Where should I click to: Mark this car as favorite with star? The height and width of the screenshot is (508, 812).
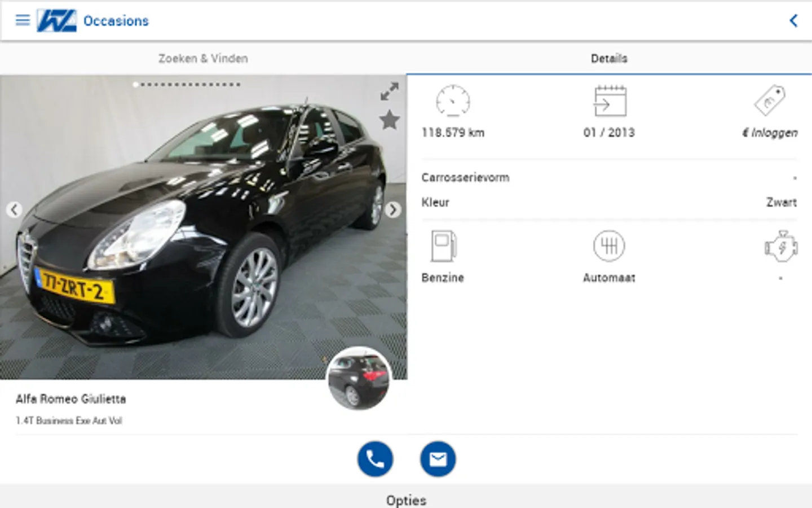pyautogui.click(x=389, y=120)
